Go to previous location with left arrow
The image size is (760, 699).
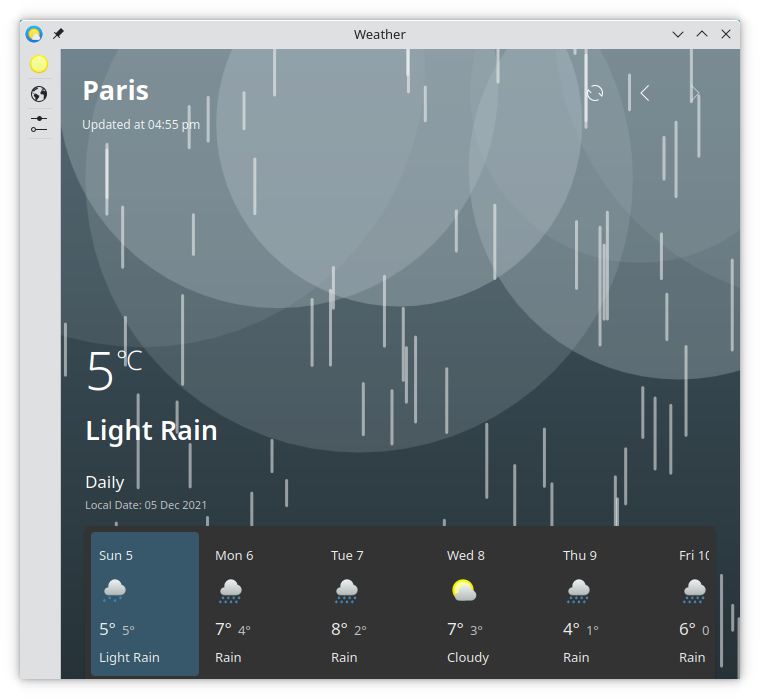(645, 93)
